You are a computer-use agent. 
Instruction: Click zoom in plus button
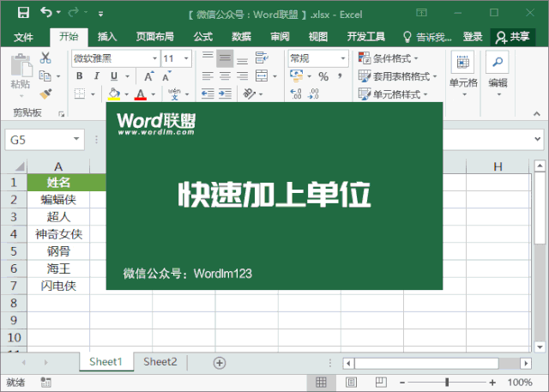click(x=492, y=383)
